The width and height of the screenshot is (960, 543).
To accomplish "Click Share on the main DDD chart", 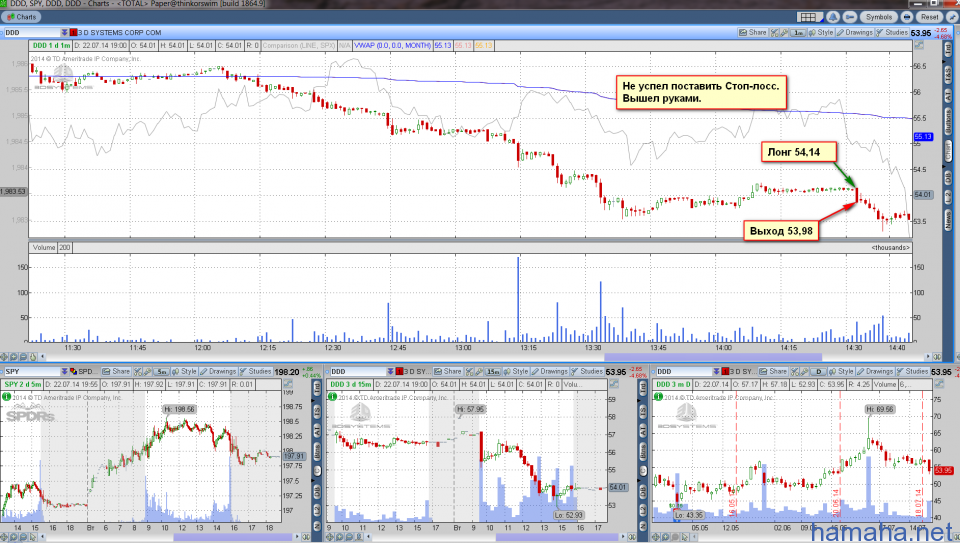I will point(753,32).
